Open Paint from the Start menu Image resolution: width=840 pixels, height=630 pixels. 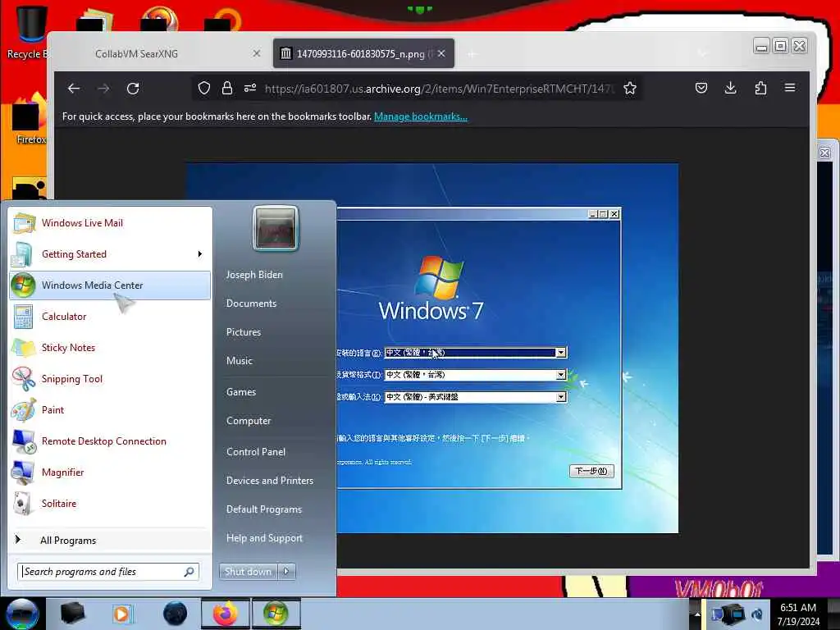click(111, 410)
